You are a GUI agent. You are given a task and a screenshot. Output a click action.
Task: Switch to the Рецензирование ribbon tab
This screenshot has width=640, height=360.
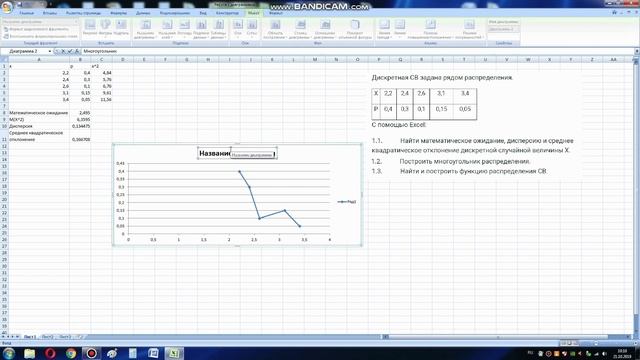pyautogui.click(x=175, y=13)
